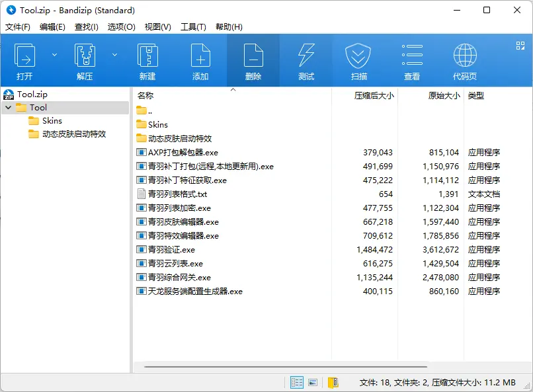The width and height of the screenshot is (533, 392).
Task: Open the 编辑(E) menu
Action: (x=52, y=27)
